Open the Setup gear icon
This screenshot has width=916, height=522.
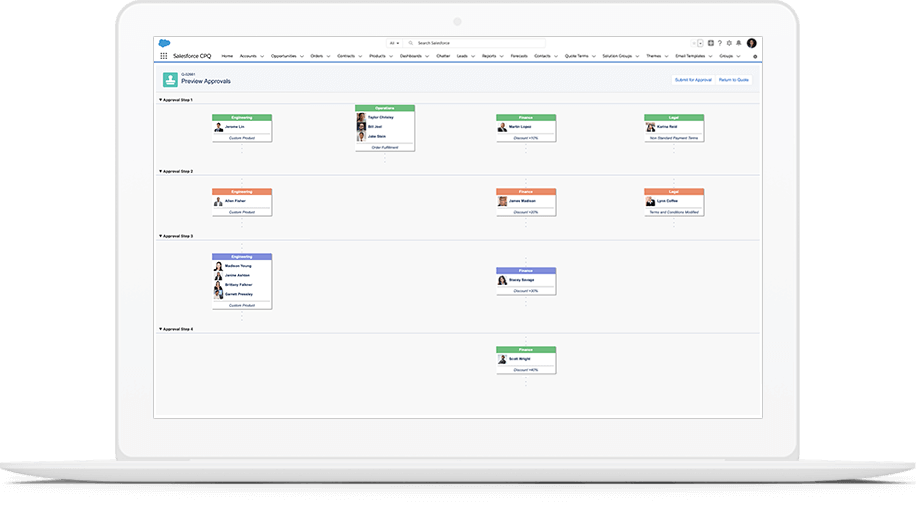point(729,43)
